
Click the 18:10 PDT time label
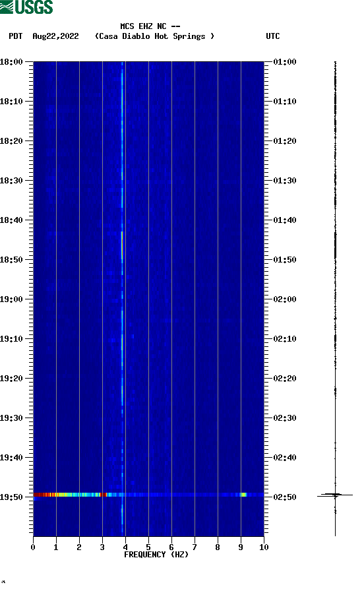[11, 102]
